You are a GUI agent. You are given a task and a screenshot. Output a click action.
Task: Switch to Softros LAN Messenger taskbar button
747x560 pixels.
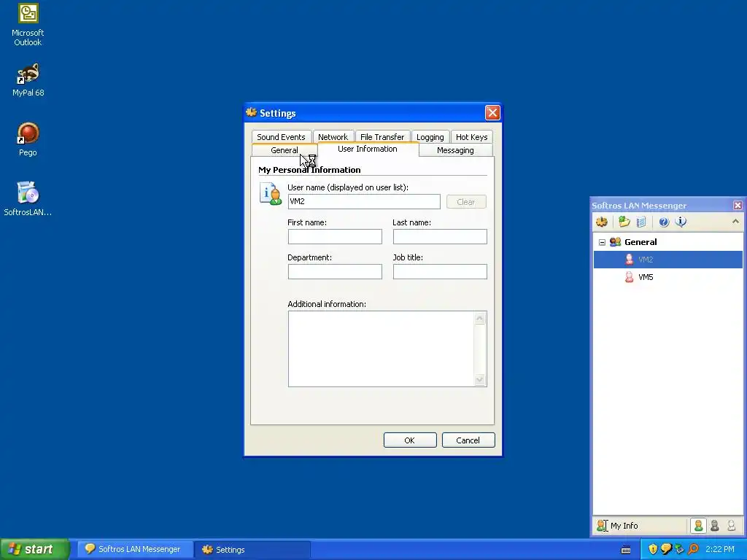(133, 549)
